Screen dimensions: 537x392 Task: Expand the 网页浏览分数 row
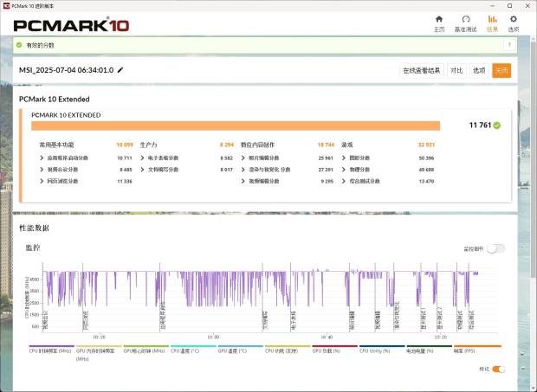[42, 182]
